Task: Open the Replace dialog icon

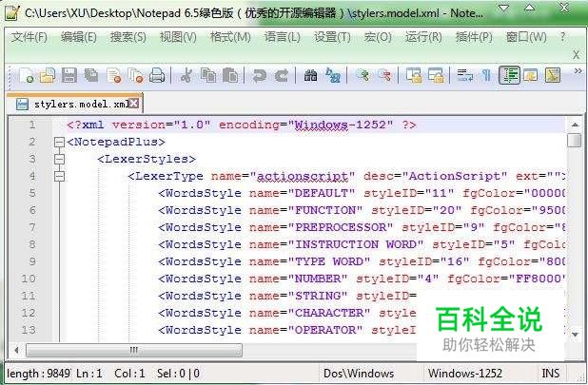Action: tap(333, 75)
